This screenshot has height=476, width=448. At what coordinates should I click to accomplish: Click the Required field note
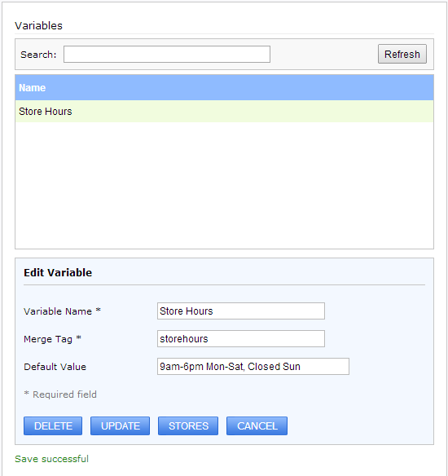pos(60,394)
